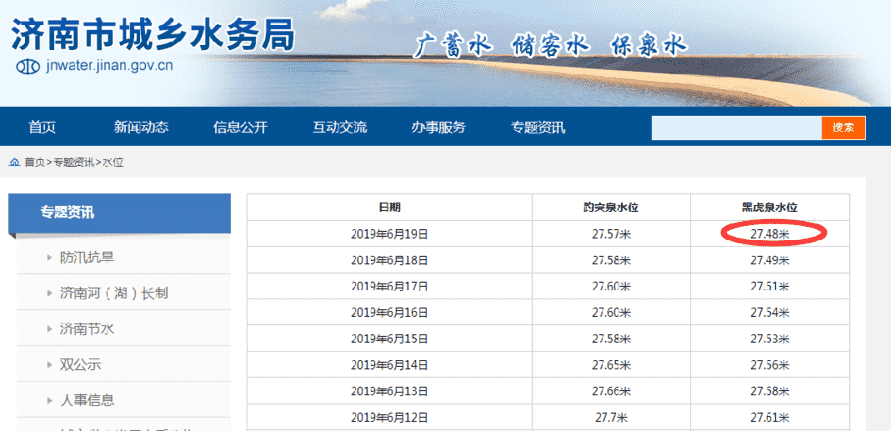Select the 专题资讯 sidebar header
The image size is (891, 431).
(x=68, y=212)
